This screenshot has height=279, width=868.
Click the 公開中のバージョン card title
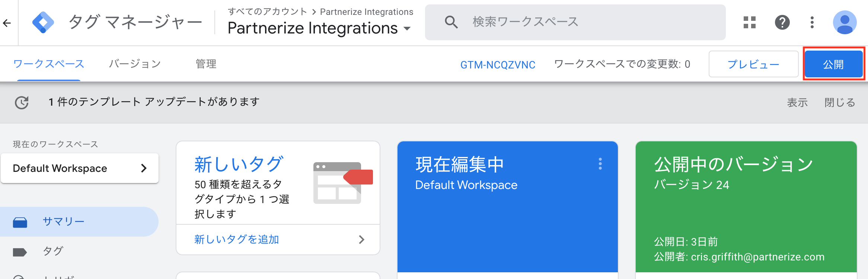pyautogui.click(x=734, y=164)
